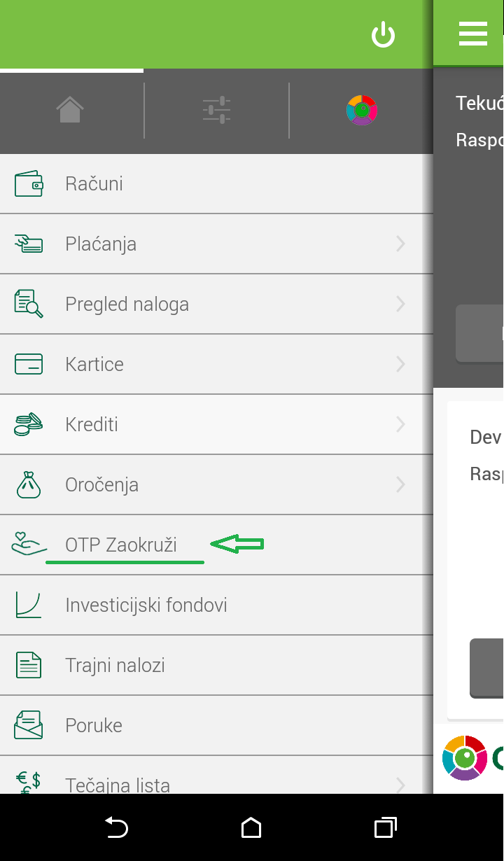Tap the wallet icon beside Računi
Viewport: 504px width, 861px height.
(x=29, y=184)
